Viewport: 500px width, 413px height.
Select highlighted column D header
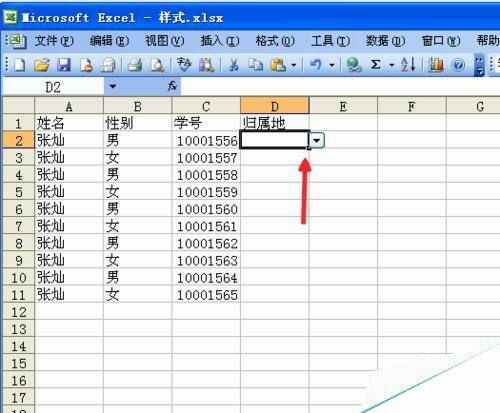[275, 106]
